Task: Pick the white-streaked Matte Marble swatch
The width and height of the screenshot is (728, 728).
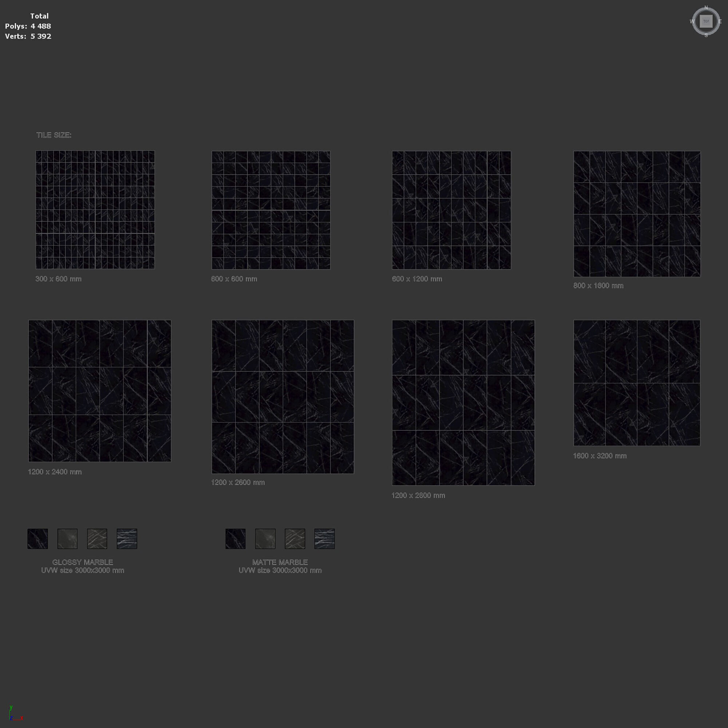Action: click(x=324, y=538)
